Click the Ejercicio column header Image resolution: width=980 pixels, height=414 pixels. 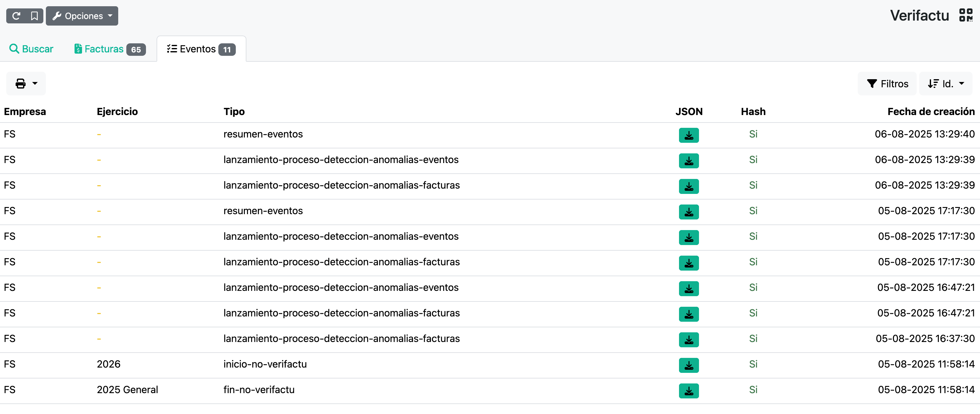pos(117,111)
